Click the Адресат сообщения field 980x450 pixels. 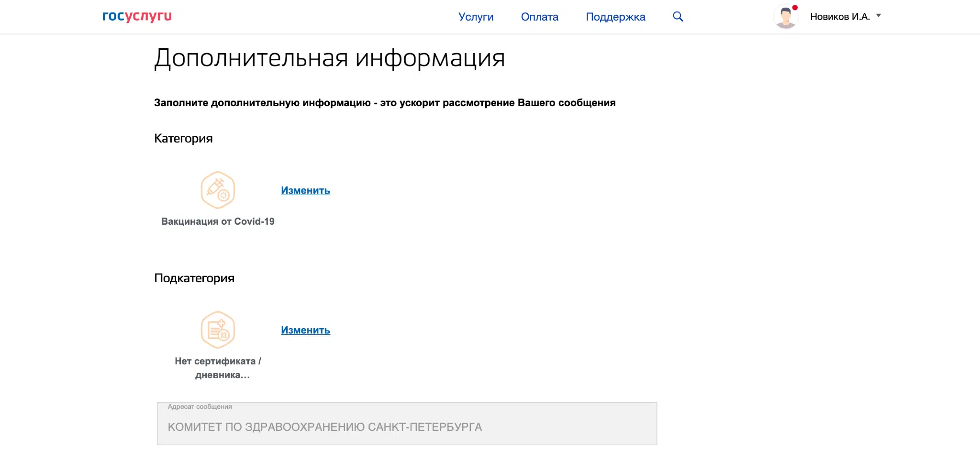pyautogui.click(x=407, y=423)
